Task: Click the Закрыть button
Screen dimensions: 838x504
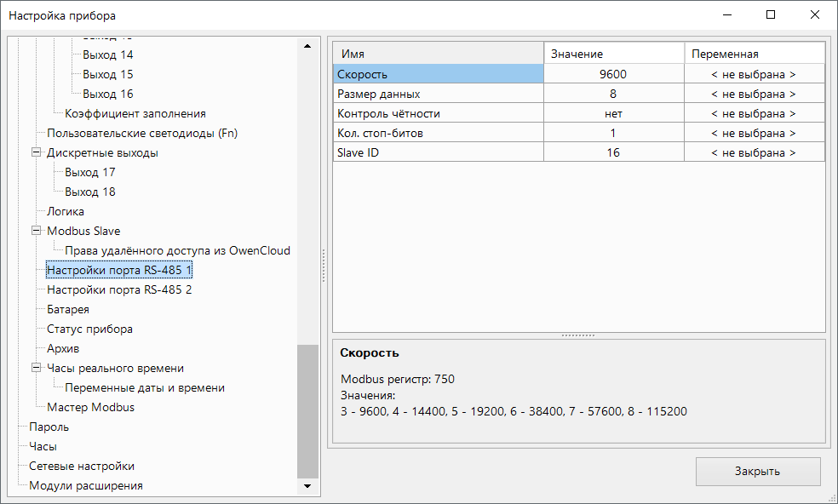Action: point(757,471)
